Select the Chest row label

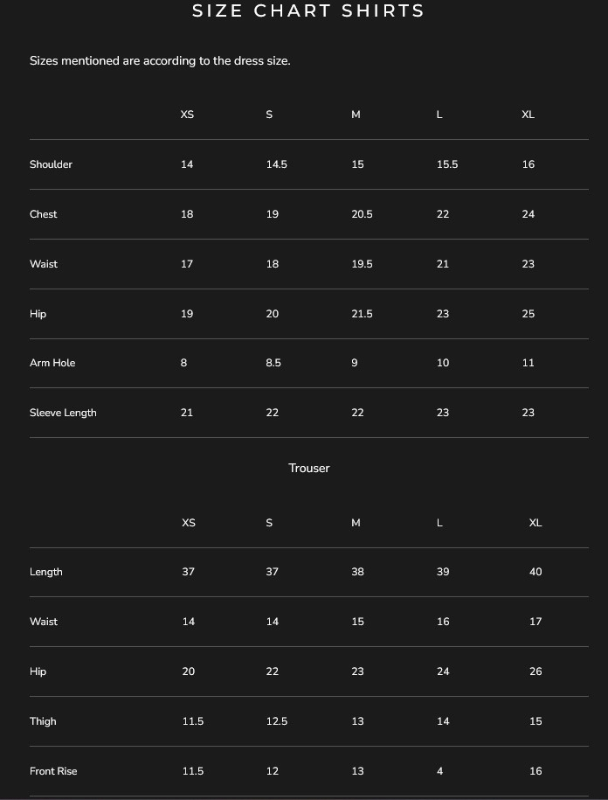click(43, 214)
